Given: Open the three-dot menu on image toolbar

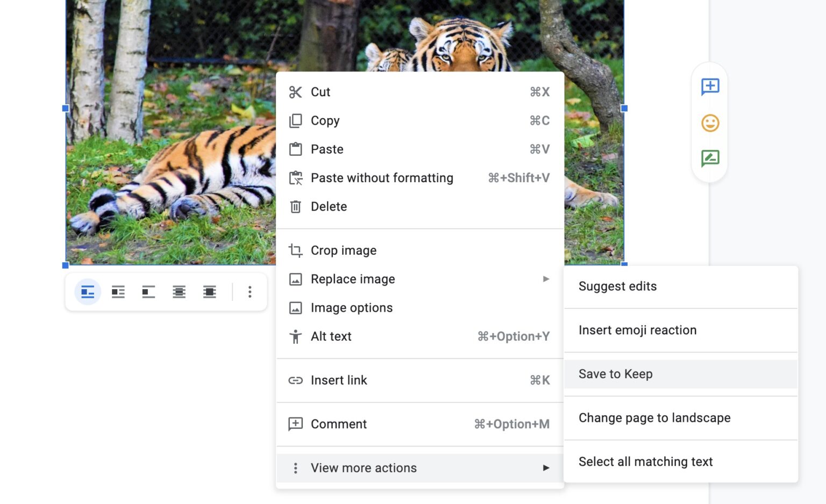Looking at the screenshot, I should (x=250, y=292).
